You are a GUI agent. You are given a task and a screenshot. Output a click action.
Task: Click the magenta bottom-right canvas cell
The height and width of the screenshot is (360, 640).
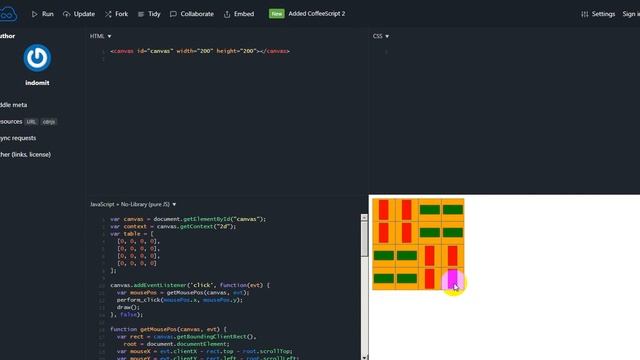click(453, 279)
